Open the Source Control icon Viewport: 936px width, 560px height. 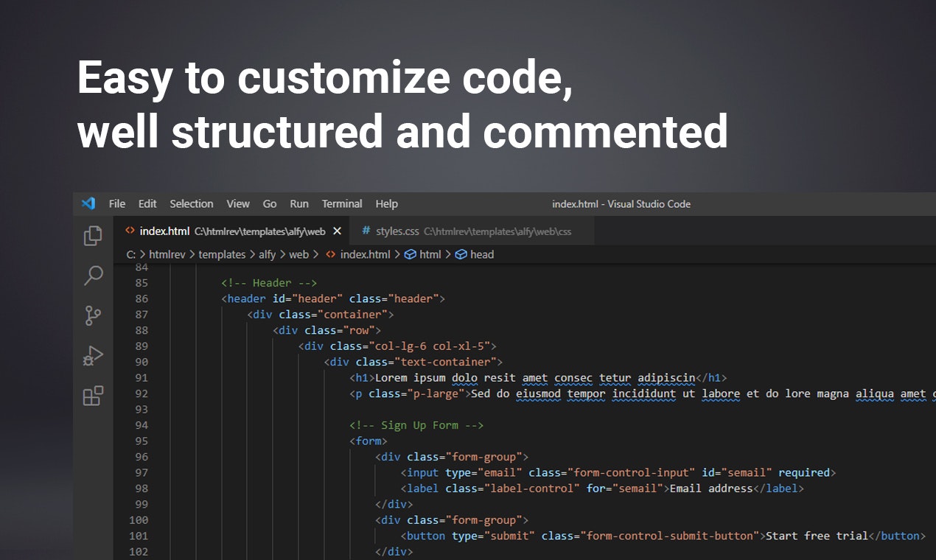[x=93, y=316]
